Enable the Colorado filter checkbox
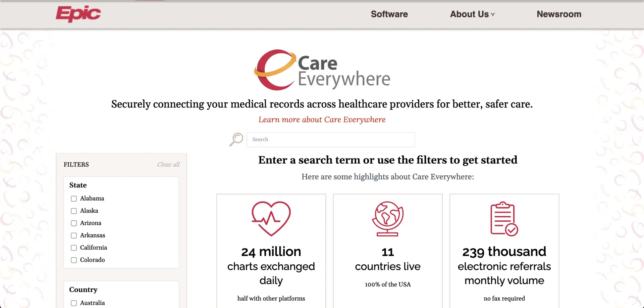The width and height of the screenshot is (644, 308). pyautogui.click(x=74, y=260)
